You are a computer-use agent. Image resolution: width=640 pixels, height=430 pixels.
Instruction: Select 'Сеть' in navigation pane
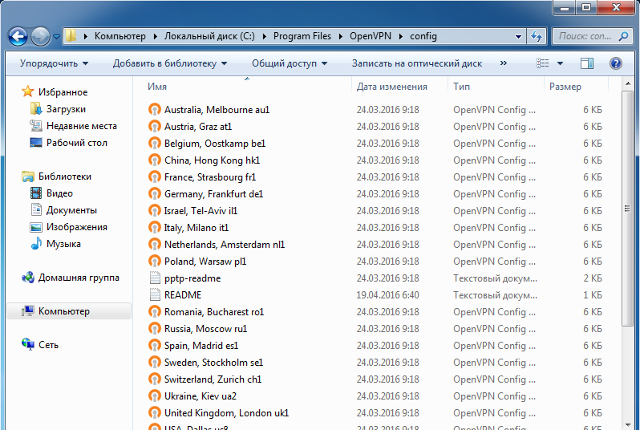click(x=48, y=345)
